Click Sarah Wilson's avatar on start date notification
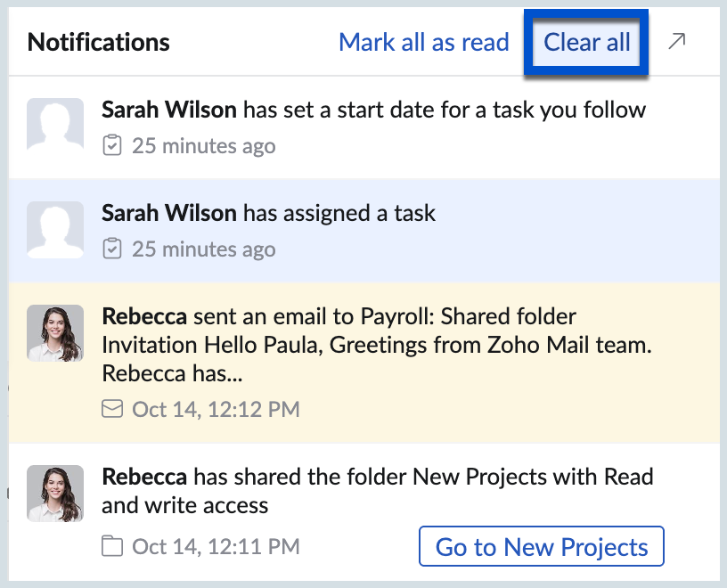This screenshot has height=588, width=727. (x=55, y=127)
